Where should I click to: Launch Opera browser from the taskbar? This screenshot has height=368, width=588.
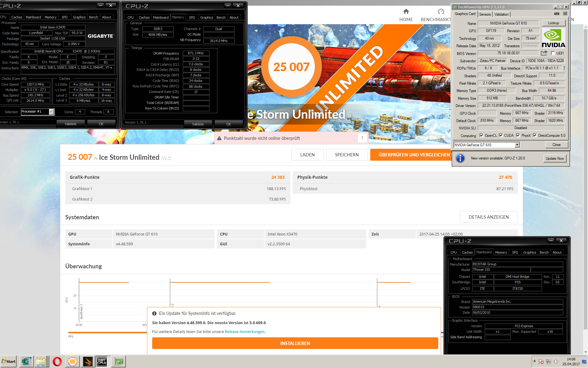click(57, 362)
